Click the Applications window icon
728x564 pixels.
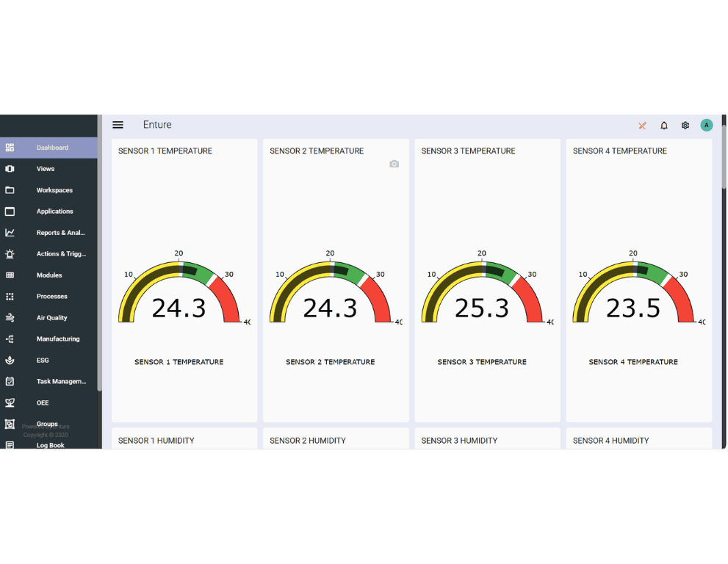pos(10,211)
